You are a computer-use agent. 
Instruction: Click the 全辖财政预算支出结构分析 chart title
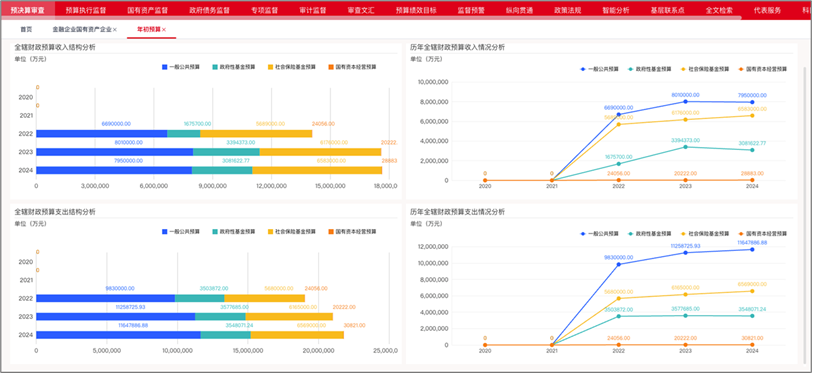[55, 212]
